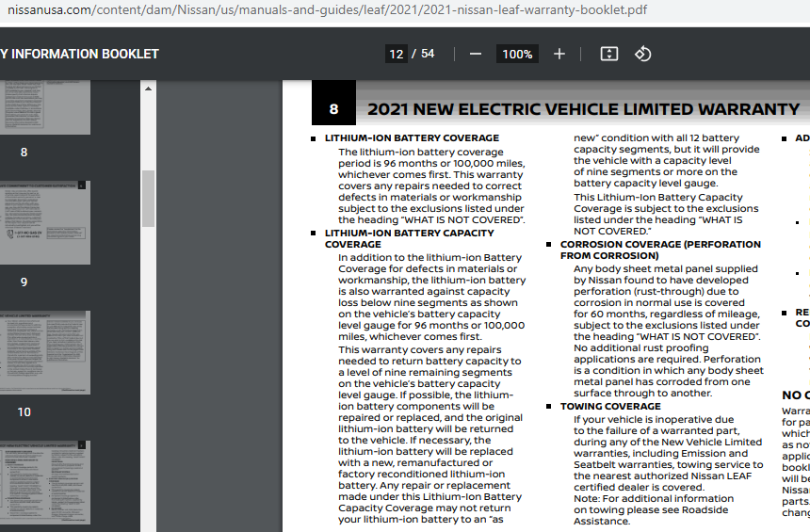This screenshot has width=810, height=532.
Task: Select the current page number field showing 12
Action: (397, 54)
